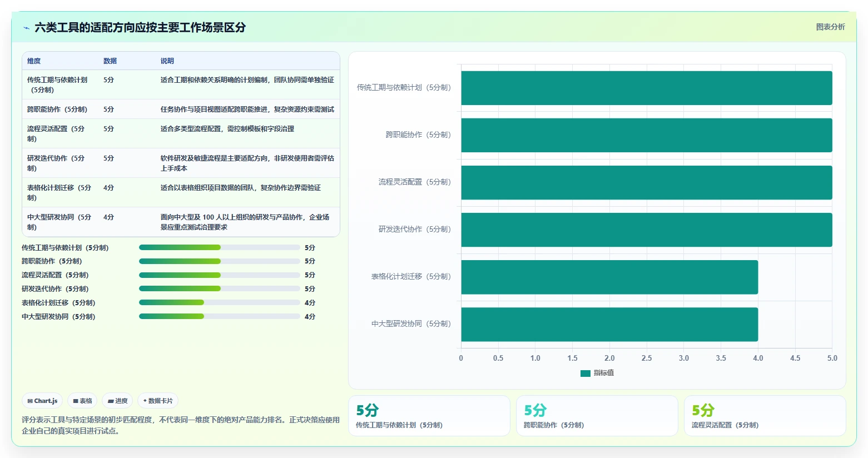Click chart axis label 研发迭代协作
The image size is (868, 458).
(x=415, y=230)
